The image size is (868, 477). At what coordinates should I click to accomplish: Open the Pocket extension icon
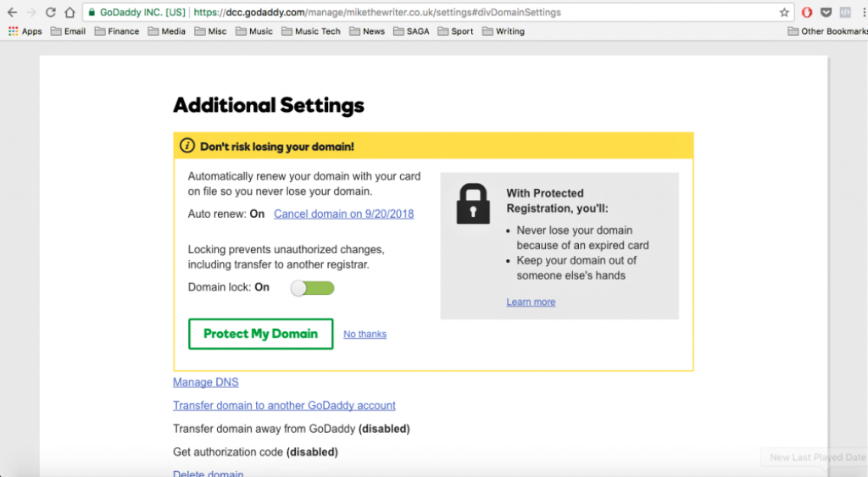coord(826,13)
